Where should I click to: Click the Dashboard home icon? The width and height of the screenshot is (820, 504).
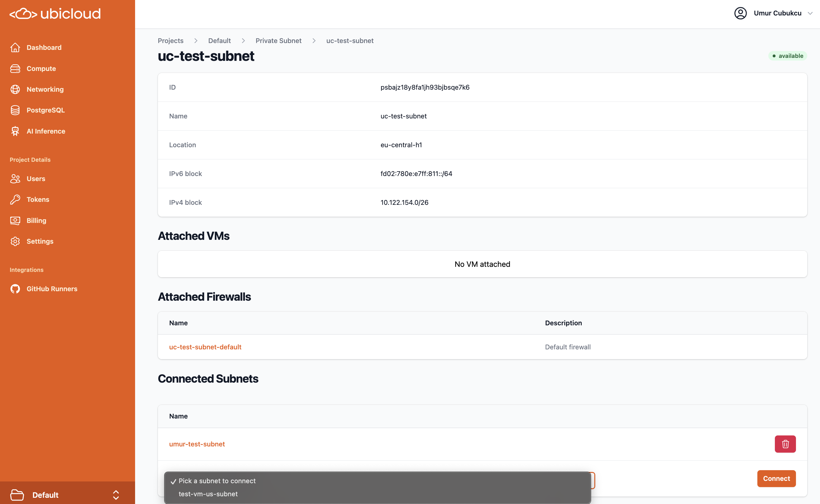coord(15,48)
